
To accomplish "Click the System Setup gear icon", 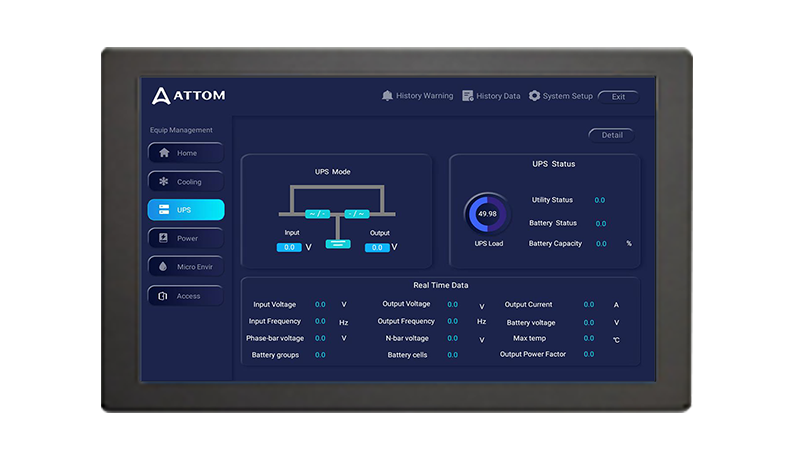I will (534, 96).
